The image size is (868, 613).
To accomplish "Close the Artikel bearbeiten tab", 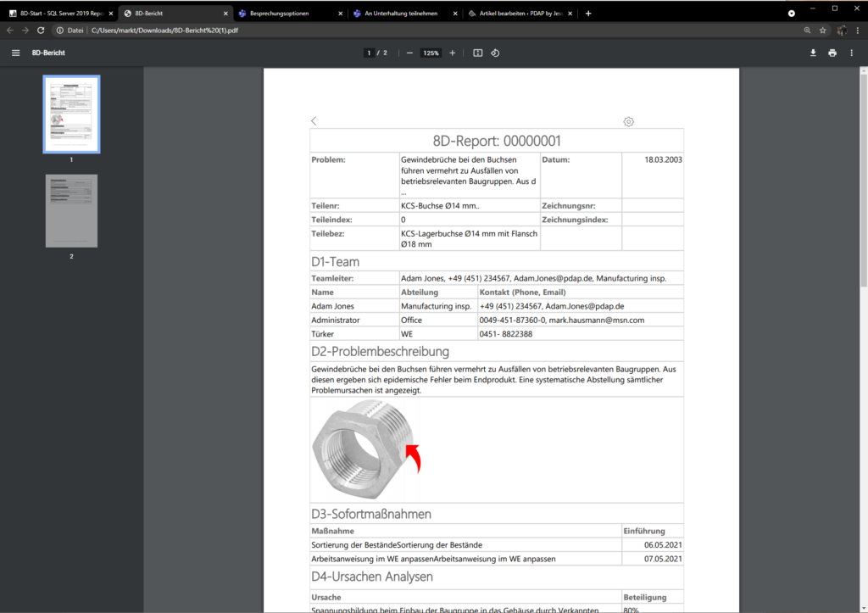I will [570, 14].
